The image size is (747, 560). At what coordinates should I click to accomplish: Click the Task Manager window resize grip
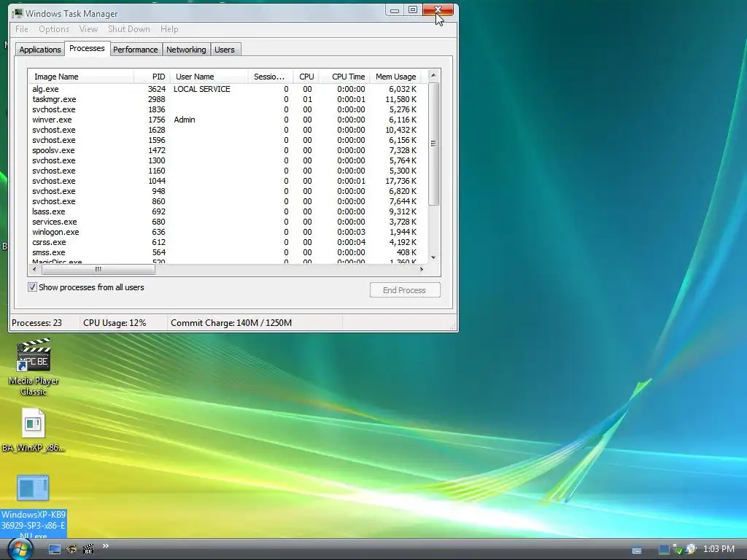[453, 327]
